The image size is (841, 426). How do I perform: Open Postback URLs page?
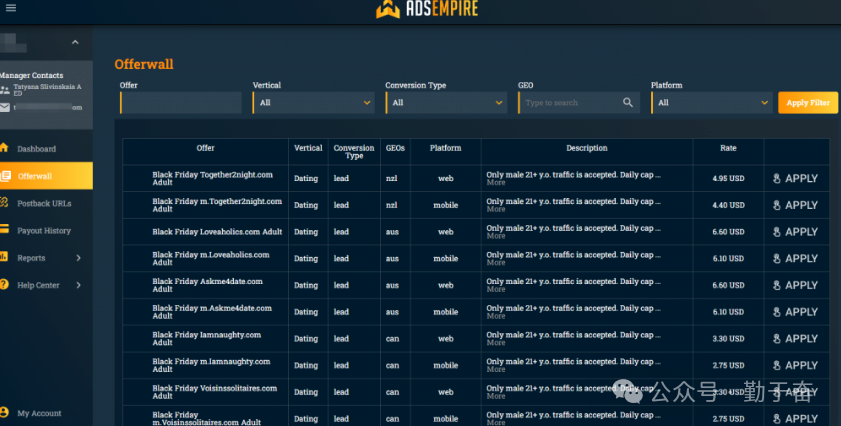[46, 203]
